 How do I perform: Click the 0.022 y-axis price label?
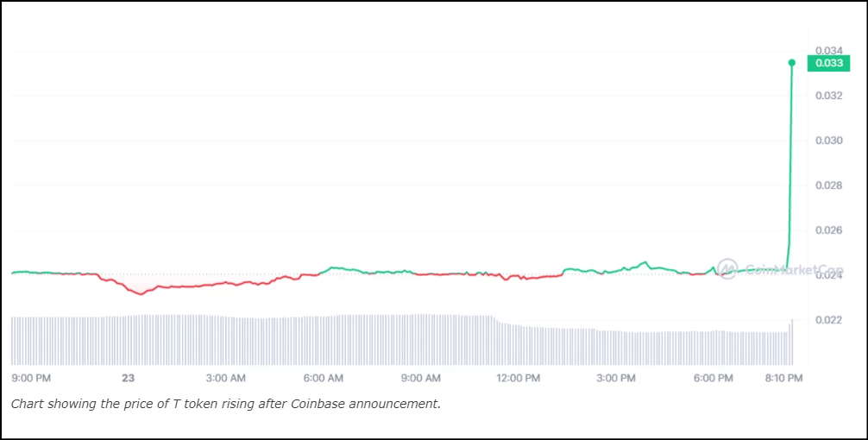[x=828, y=320]
